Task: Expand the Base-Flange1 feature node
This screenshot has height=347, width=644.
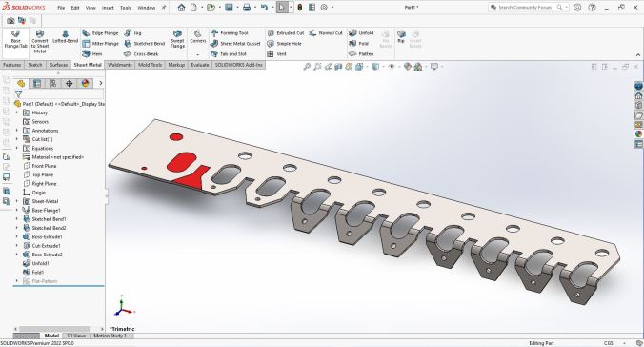Action: point(17,210)
